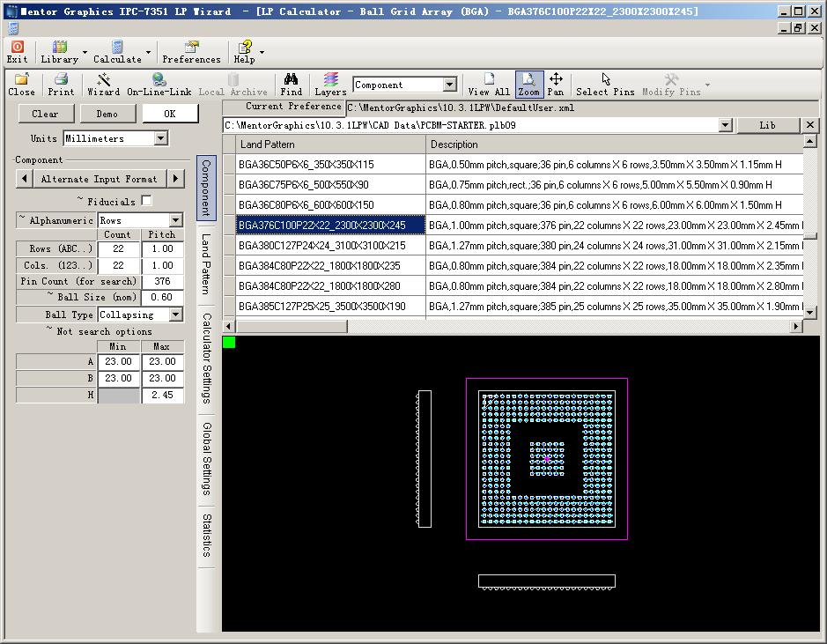Activate the Pan tool icon
Viewport: 827px width, 644px height.
pos(556,79)
